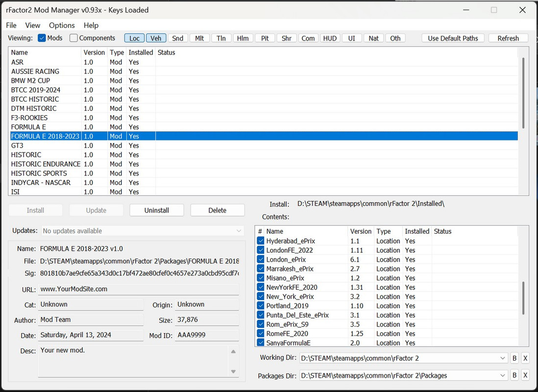Image resolution: width=538 pixels, height=392 pixels.
Task: Toggle the Oth filter button
Action: click(x=395, y=38)
